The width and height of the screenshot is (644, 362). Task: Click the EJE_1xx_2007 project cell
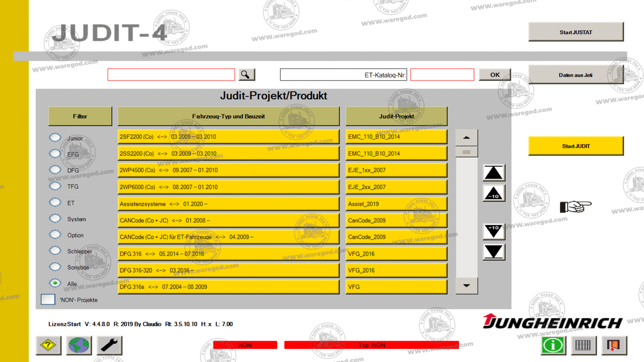click(396, 170)
